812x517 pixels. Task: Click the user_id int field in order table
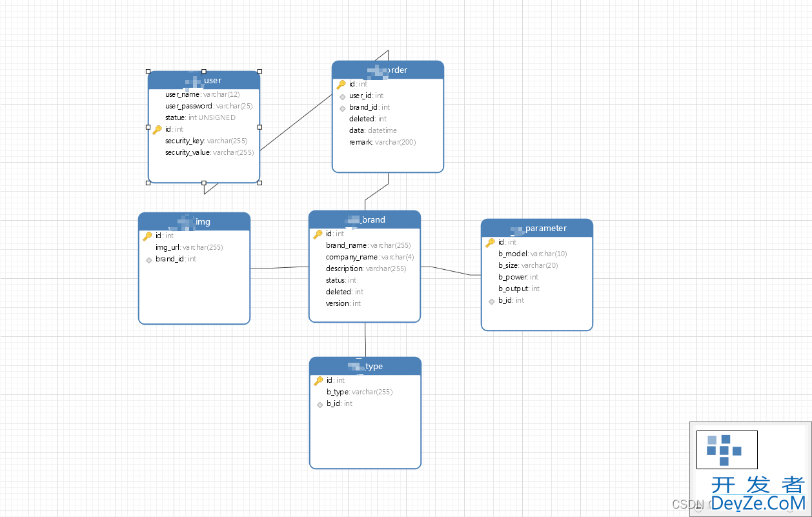366,96
